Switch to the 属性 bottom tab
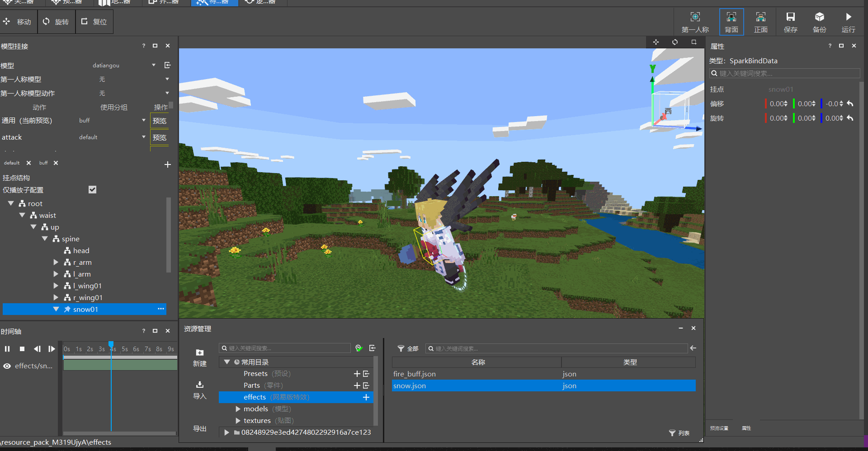This screenshot has width=868, height=451. pos(746,428)
